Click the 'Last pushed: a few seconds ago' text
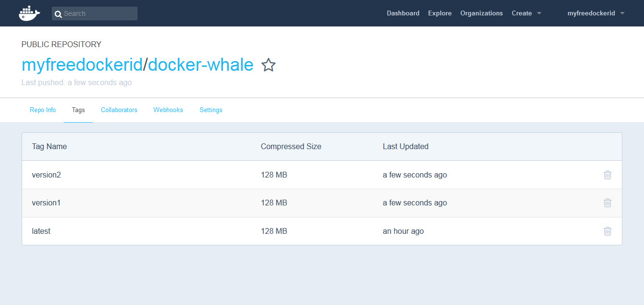The image size is (644, 305). pyautogui.click(x=76, y=82)
